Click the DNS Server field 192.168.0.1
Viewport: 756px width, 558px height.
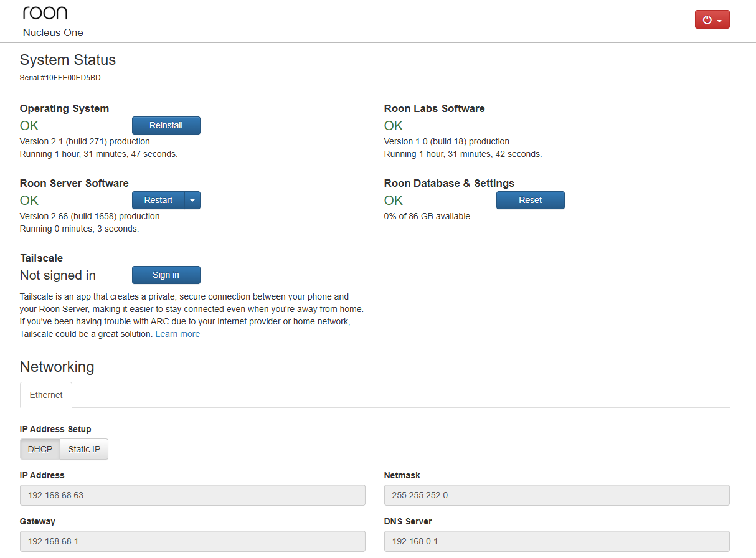click(557, 541)
